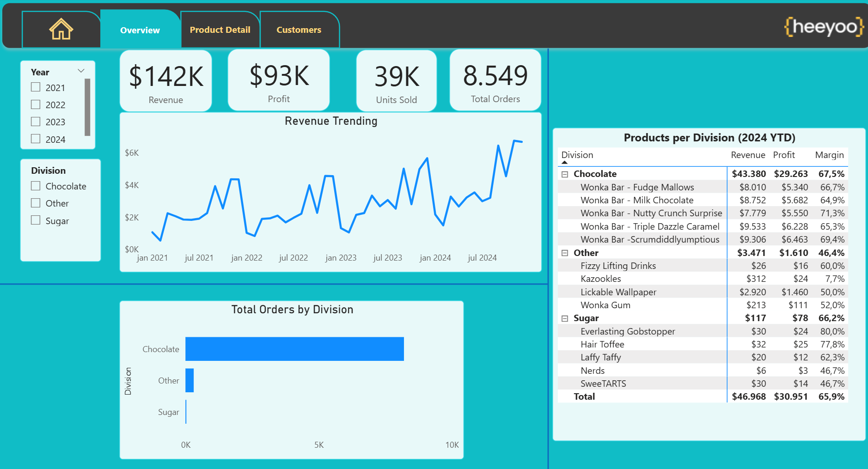This screenshot has height=469, width=868.
Task: Click the $93K Profit card
Action: pos(279,80)
